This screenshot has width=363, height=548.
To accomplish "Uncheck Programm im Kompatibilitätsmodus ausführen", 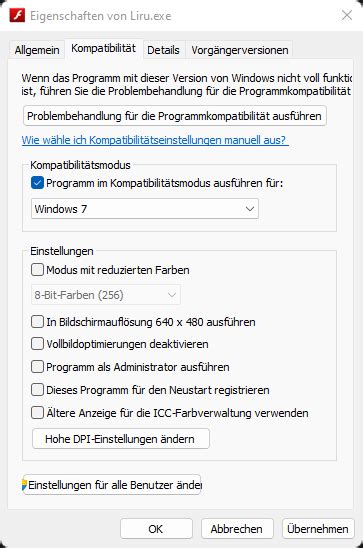I will point(37,183).
